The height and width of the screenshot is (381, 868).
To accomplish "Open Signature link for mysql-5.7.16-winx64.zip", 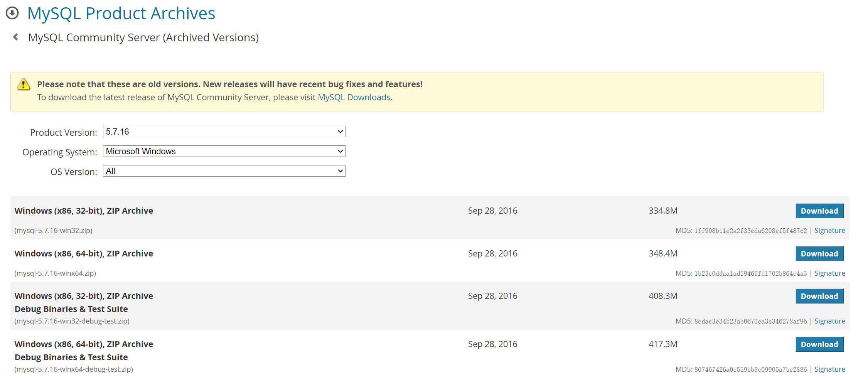I will [829, 273].
